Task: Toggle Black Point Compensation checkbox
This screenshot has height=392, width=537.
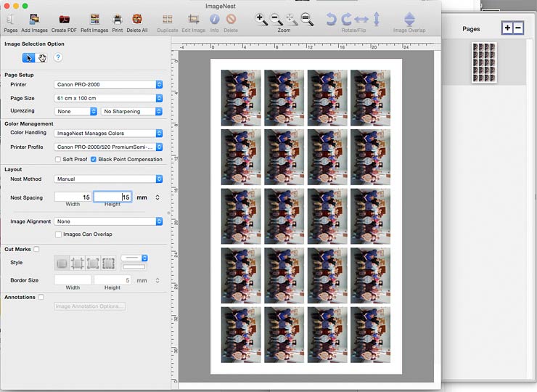Action: click(x=93, y=159)
